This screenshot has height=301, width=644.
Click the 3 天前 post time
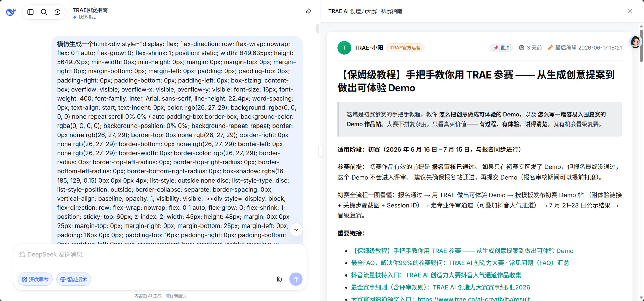pos(534,48)
